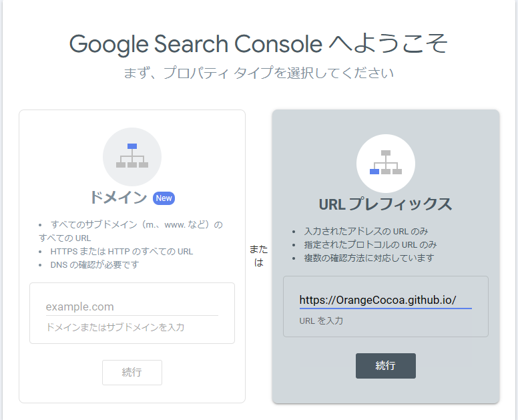Click the URL を入力 helper label
This screenshot has width=518, height=420.
pos(321,321)
